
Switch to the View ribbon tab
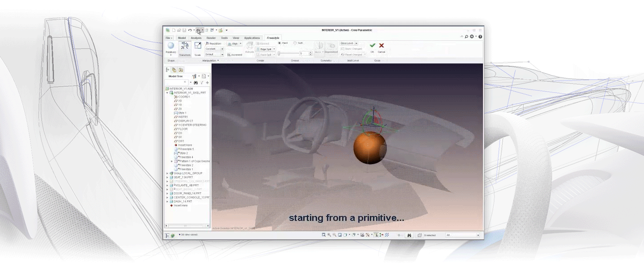tap(236, 38)
